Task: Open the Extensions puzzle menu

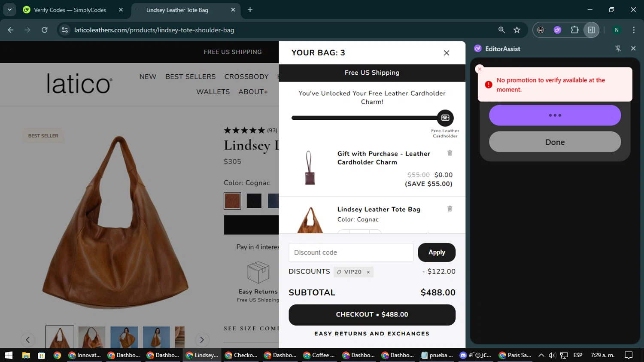Action: click(x=574, y=30)
